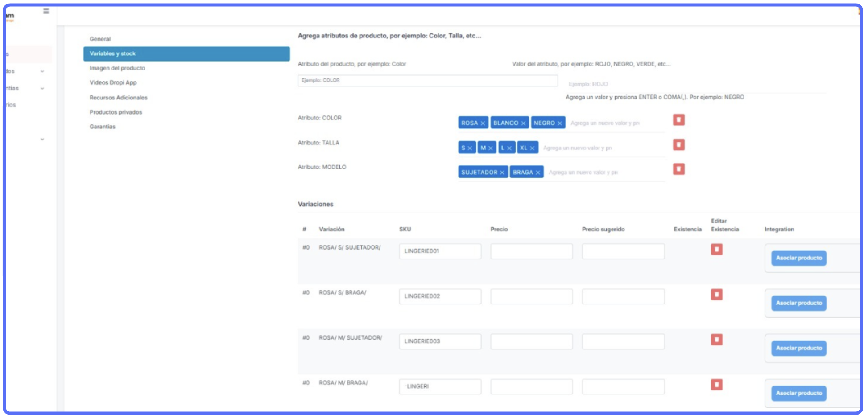Viewport: 868px width, 419px height.
Task: Delete the TALLA attribute row
Action: (678, 145)
